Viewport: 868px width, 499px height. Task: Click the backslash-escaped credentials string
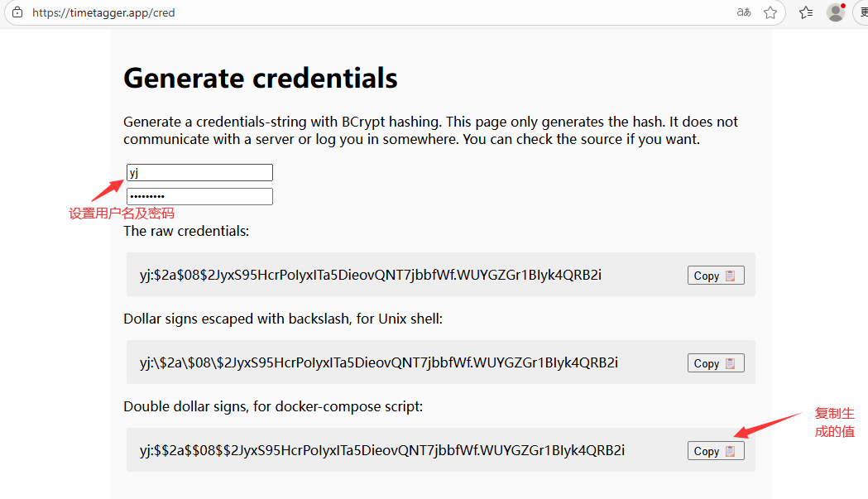(379, 362)
